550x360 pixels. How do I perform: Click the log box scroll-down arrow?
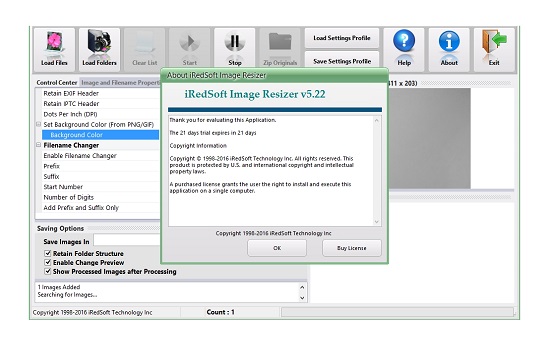[302, 298]
